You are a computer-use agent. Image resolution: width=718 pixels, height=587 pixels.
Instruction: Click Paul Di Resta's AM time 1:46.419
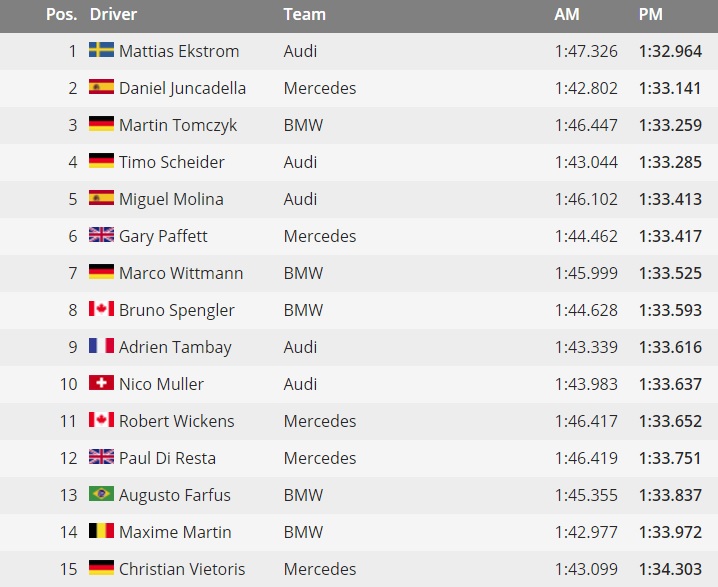(x=586, y=458)
